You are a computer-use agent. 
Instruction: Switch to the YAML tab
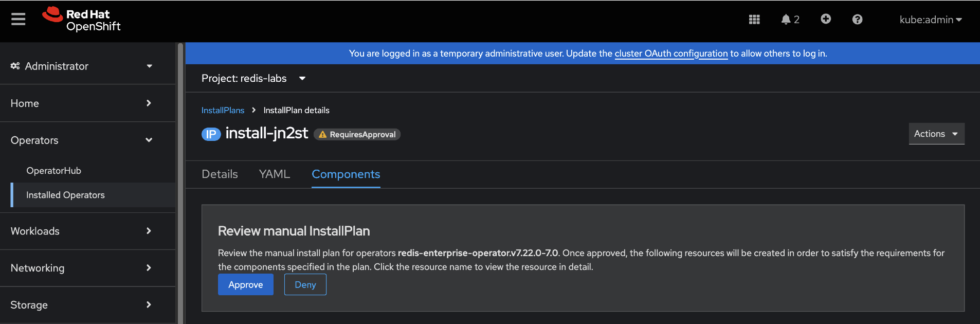[275, 174]
